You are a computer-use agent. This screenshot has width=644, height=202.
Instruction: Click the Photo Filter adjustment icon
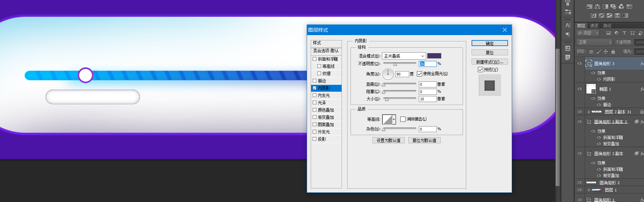[x=613, y=6]
